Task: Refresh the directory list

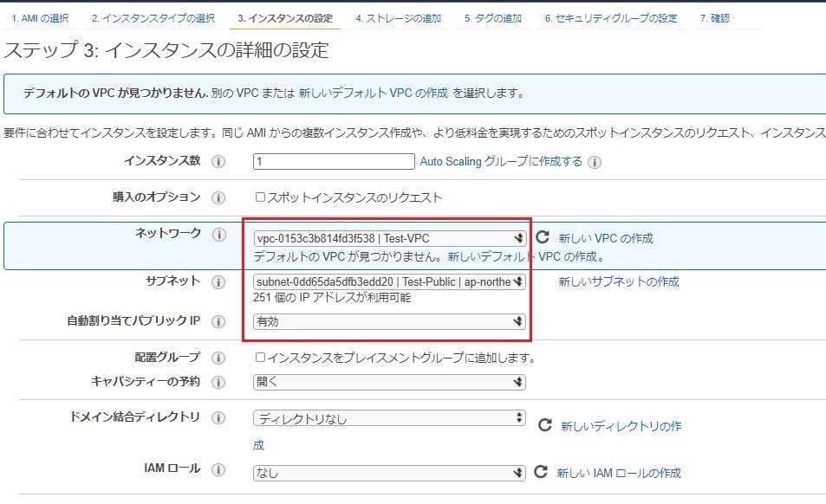Action: point(544,425)
